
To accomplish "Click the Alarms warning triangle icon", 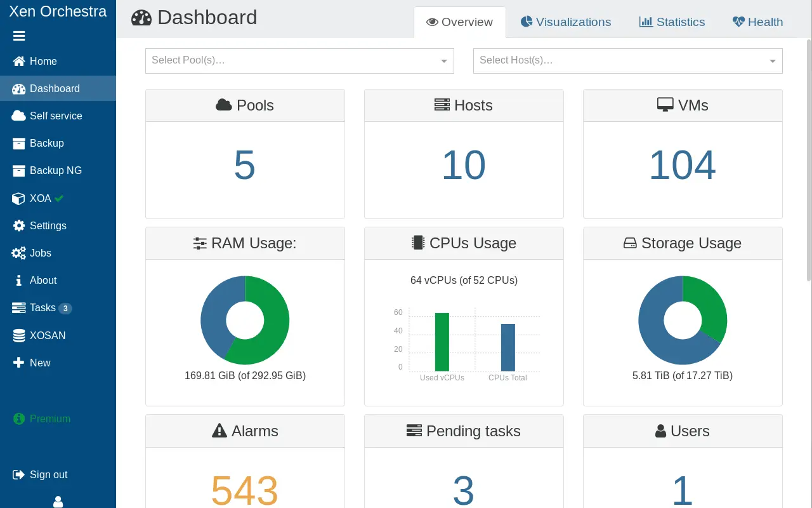I will (219, 431).
